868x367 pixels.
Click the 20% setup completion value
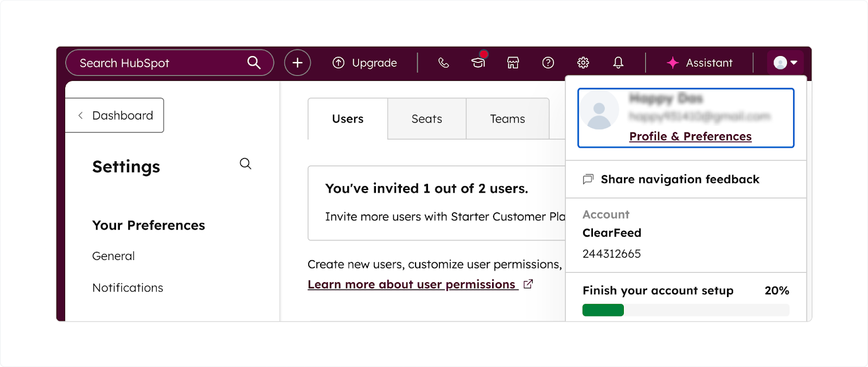777,290
